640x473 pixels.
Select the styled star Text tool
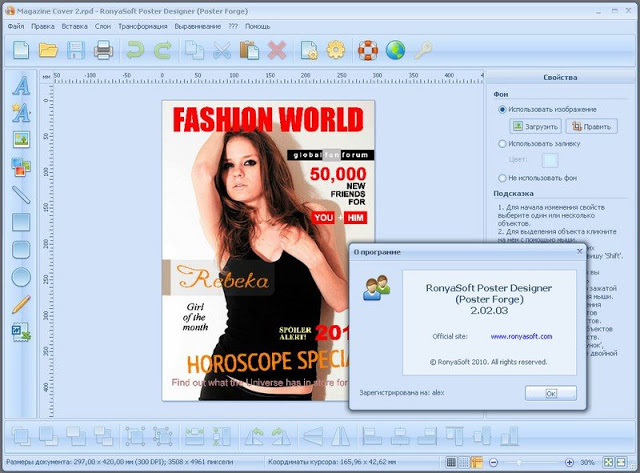21,113
